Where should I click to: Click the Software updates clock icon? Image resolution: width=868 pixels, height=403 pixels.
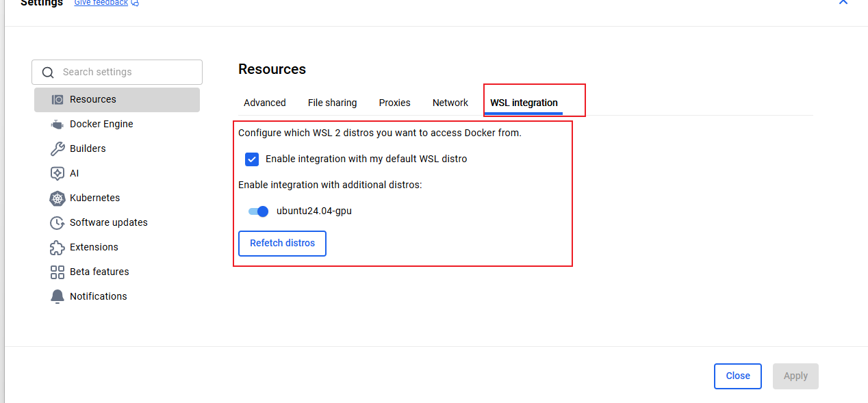coord(58,222)
